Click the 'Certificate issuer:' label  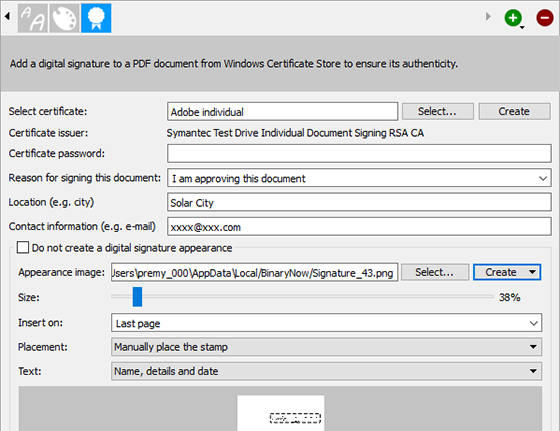[x=48, y=133]
